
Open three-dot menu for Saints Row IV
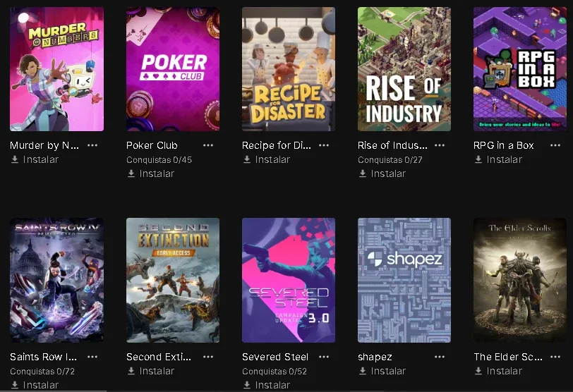pyautogui.click(x=92, y=357)
